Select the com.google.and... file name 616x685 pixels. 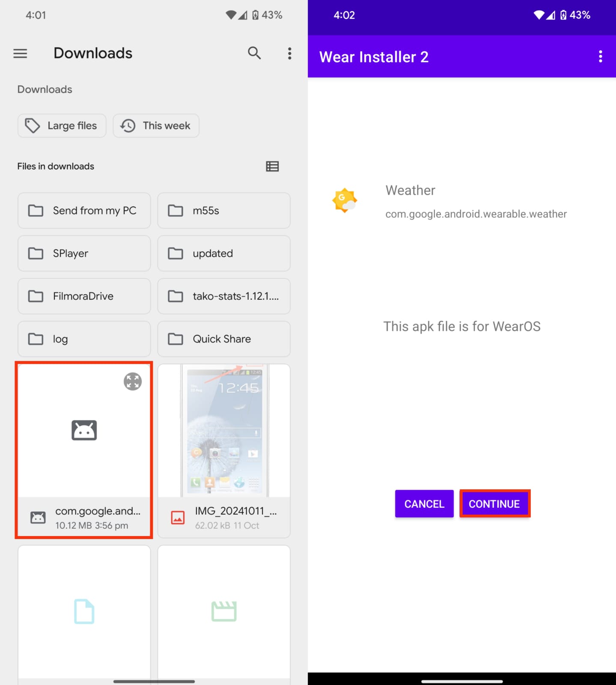(x=98, y=511)
